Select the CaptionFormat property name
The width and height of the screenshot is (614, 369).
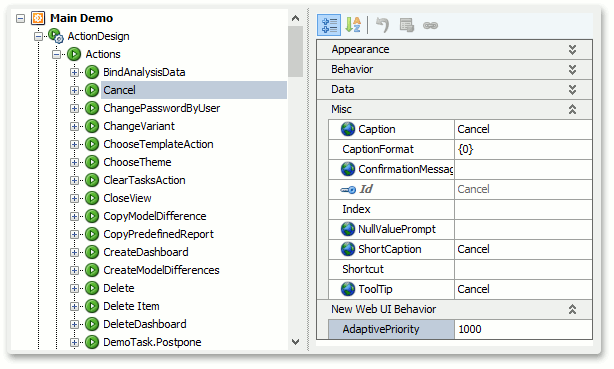[377, 149]
